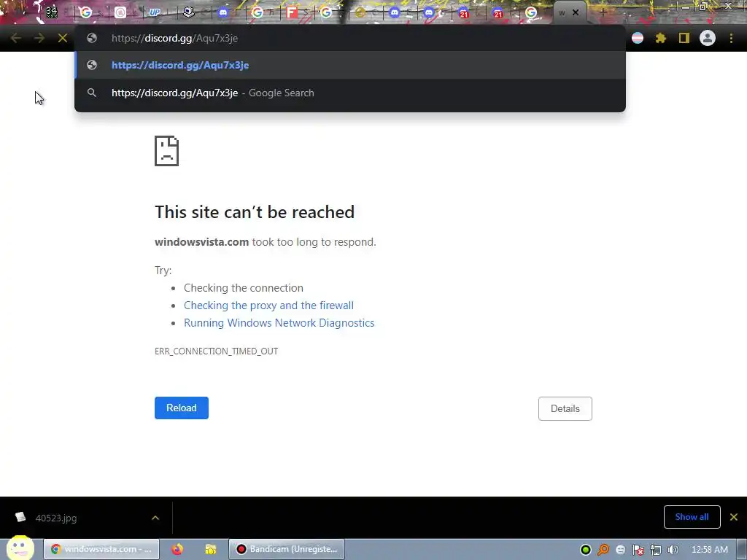Switch to the tab with the UP icon

click(155, 12)
